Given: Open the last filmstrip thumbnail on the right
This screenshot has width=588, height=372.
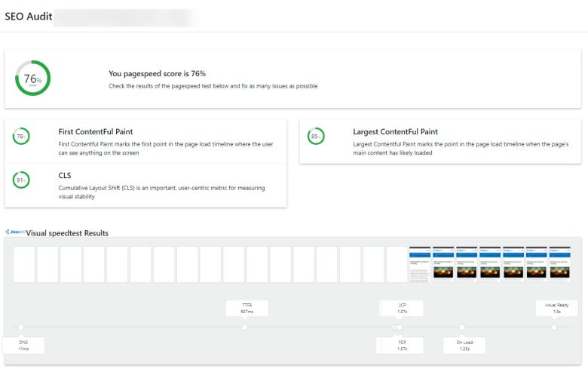Looking at the screenshot, I should coord(560,264).
